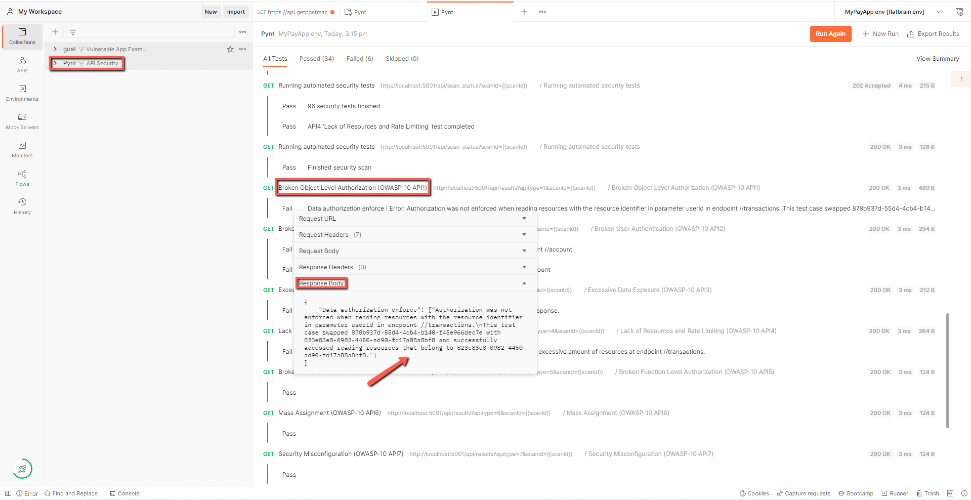
Task: Open My Workspace header
Action: [x=35, y=12]
